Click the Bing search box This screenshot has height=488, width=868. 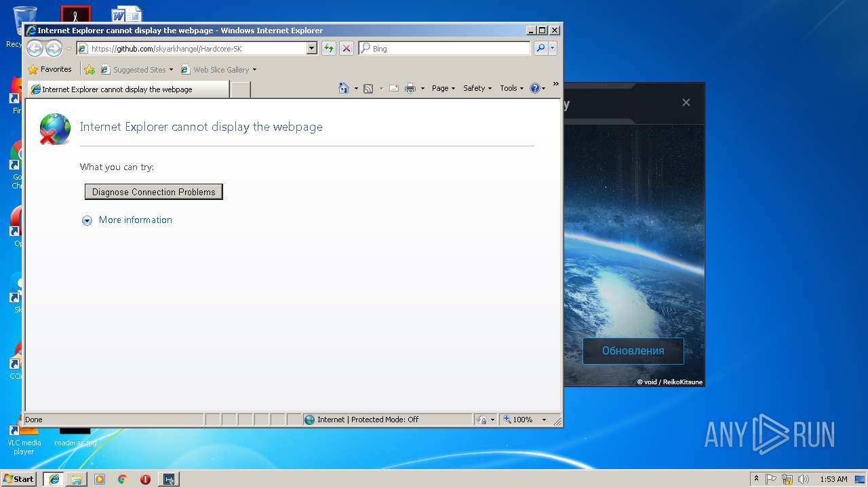445,49
